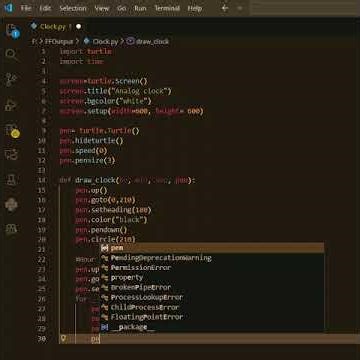The height and width of the screenshot is (360, 360).
Task: Click the go forward arrow in the title bar
Action: click(240, 8)
